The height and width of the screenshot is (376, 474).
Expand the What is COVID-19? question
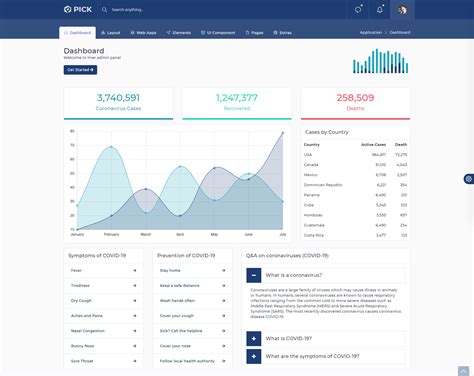[254, 339]
